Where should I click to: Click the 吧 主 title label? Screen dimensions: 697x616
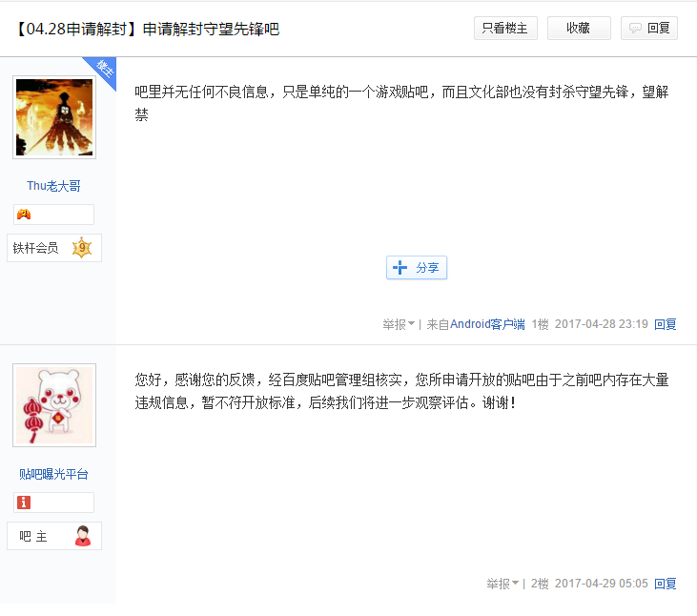33,537
